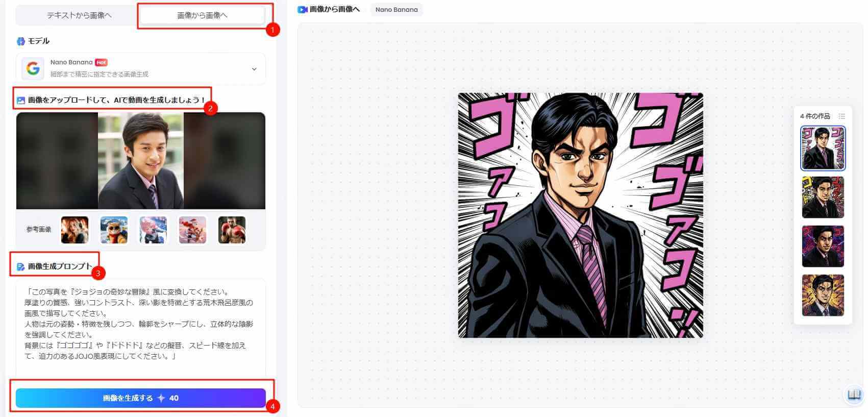Select the 画像から画像へ tab
868x417 pixels.
pyautogui.click(x=202, y=15)
